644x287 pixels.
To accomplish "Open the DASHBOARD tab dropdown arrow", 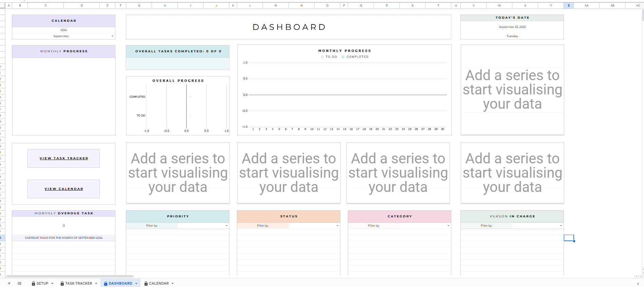I will [x=136, y=283].
